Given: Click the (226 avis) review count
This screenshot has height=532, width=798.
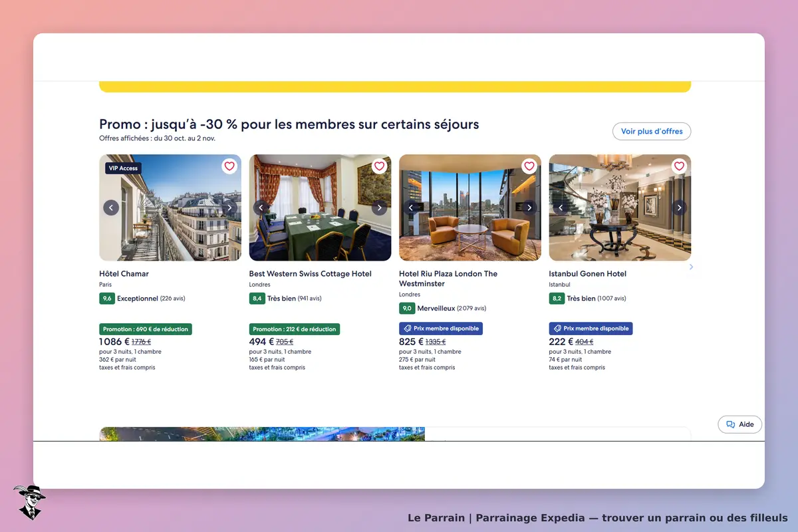Looking at the screenshot, I should pos(172,299).
